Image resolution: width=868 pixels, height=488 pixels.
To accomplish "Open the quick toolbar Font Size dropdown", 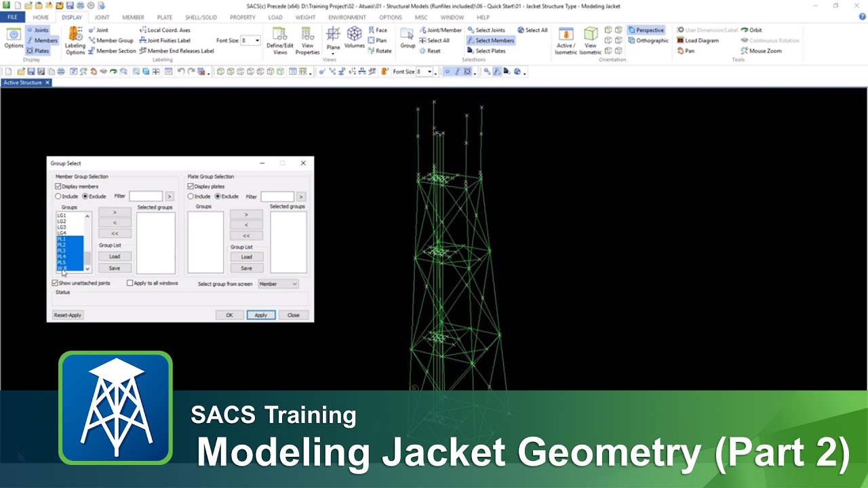I will (429, 72).
